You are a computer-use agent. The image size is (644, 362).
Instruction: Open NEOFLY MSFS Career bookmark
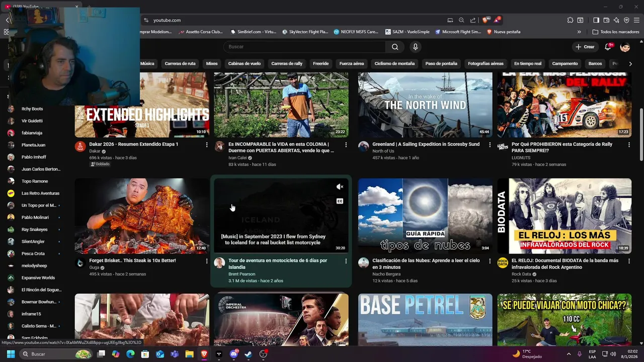pos(356,32)
